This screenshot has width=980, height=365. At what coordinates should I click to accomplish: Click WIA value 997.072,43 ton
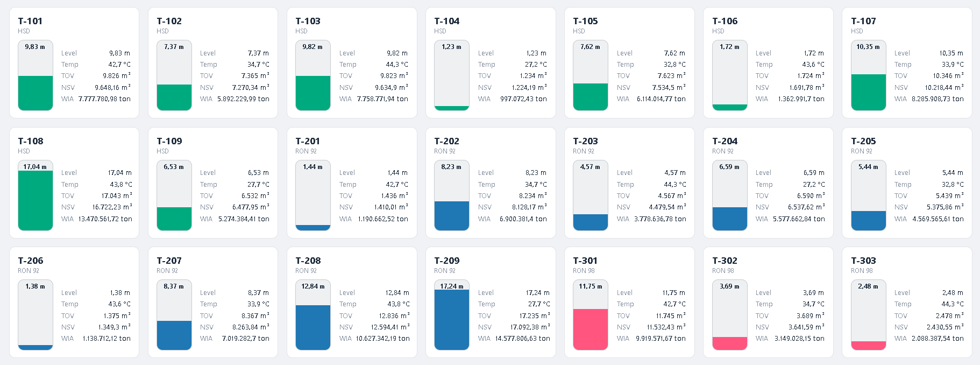(523, 99)
